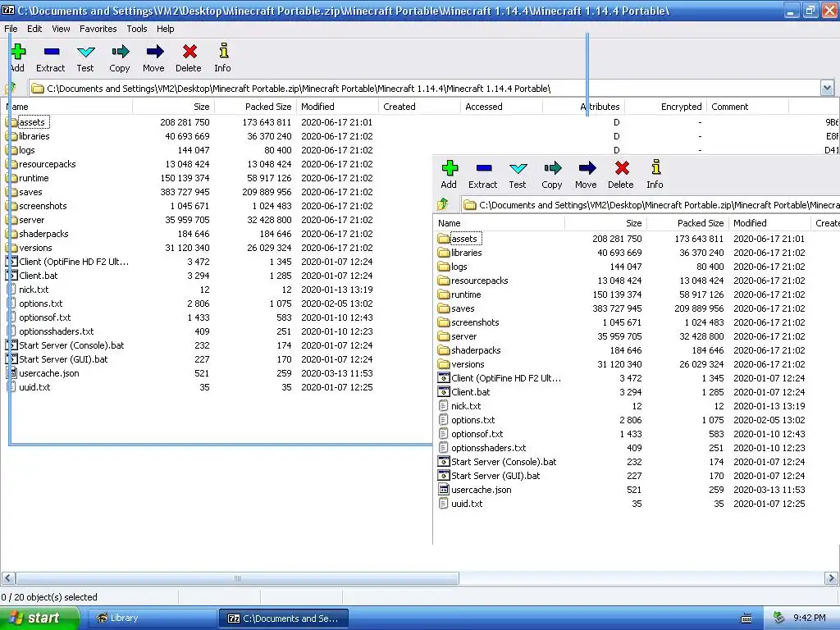Click the '0 / 20 object(s) selected' status text
840x630 pixels.
point(49,597)
